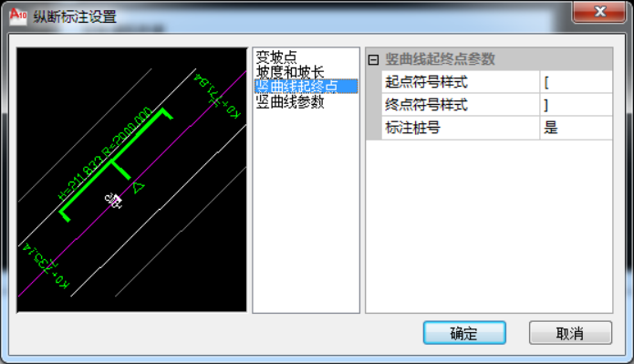Select 竖曲线起终点 list item
Viewport: 634px width, 364px height.
pyautogui.click(x=306, y=86)
